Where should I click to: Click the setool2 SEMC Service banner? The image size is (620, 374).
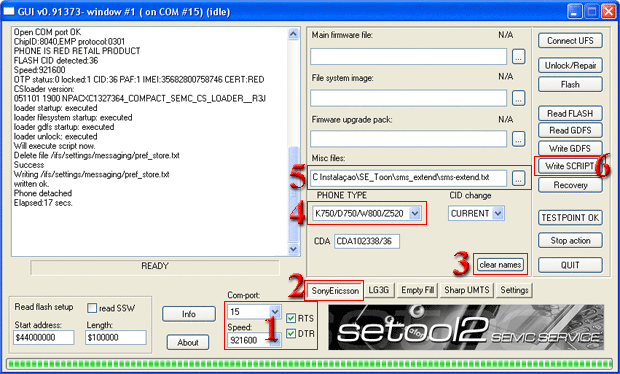[x=466, y=327]
